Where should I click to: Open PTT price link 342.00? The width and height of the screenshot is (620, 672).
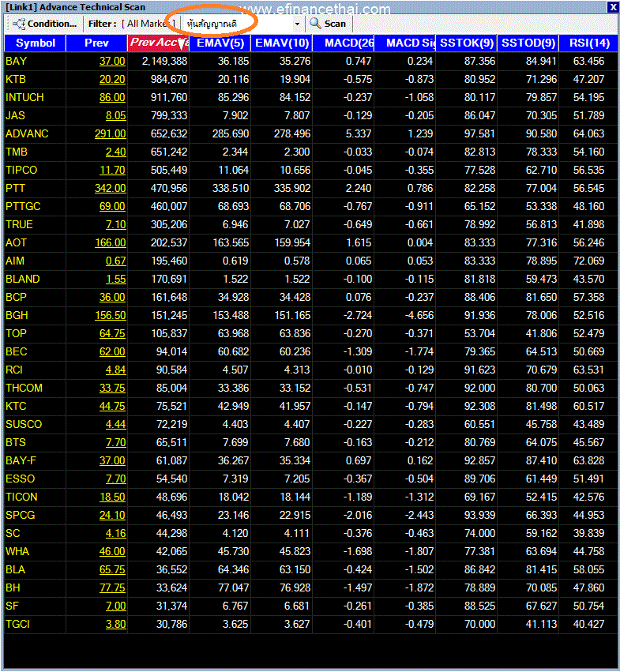[111, 188]
